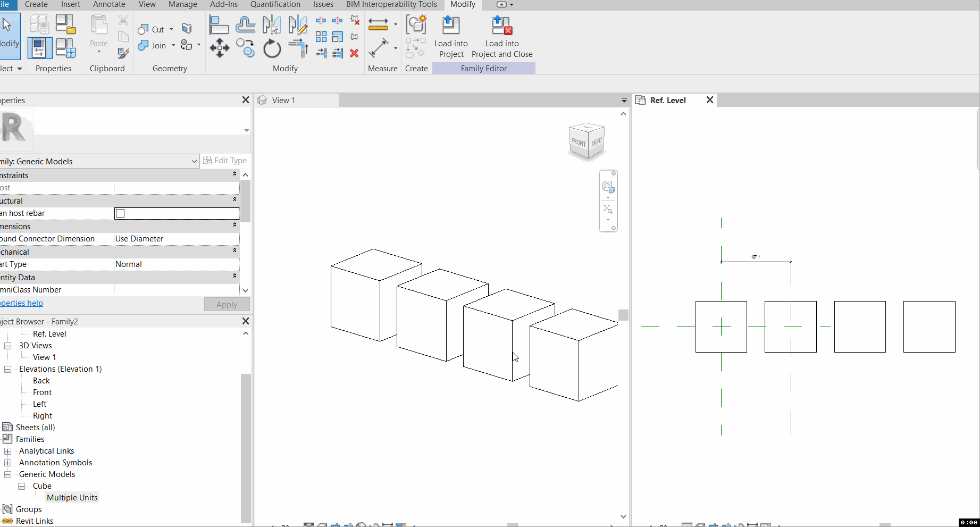Activate the Rotate tool

coord(272,49)
